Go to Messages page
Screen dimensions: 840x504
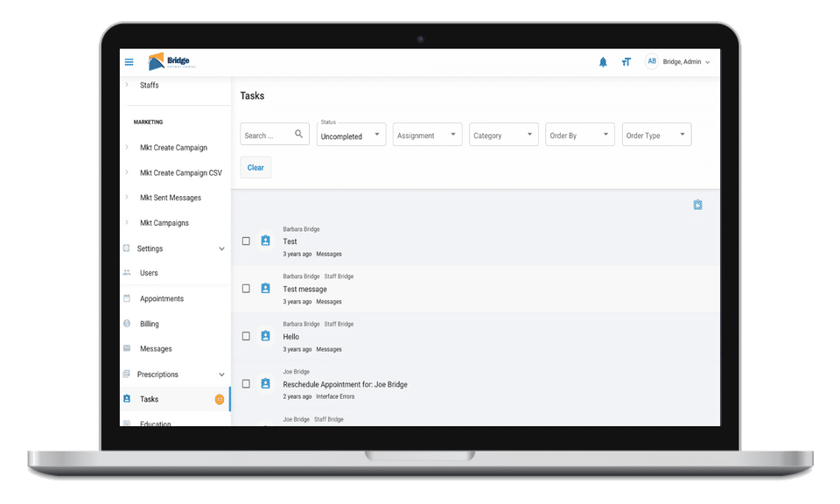[x=156, y=348]
